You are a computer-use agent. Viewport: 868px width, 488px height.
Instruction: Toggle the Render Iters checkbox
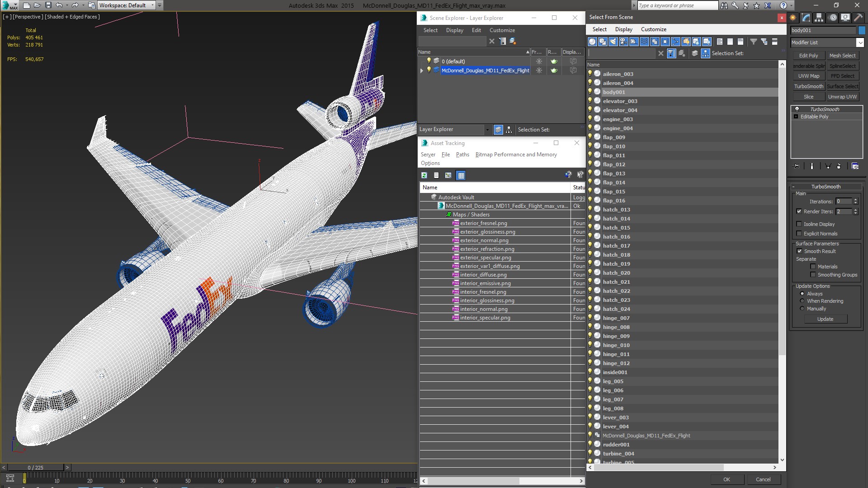[x=799, y=211]
